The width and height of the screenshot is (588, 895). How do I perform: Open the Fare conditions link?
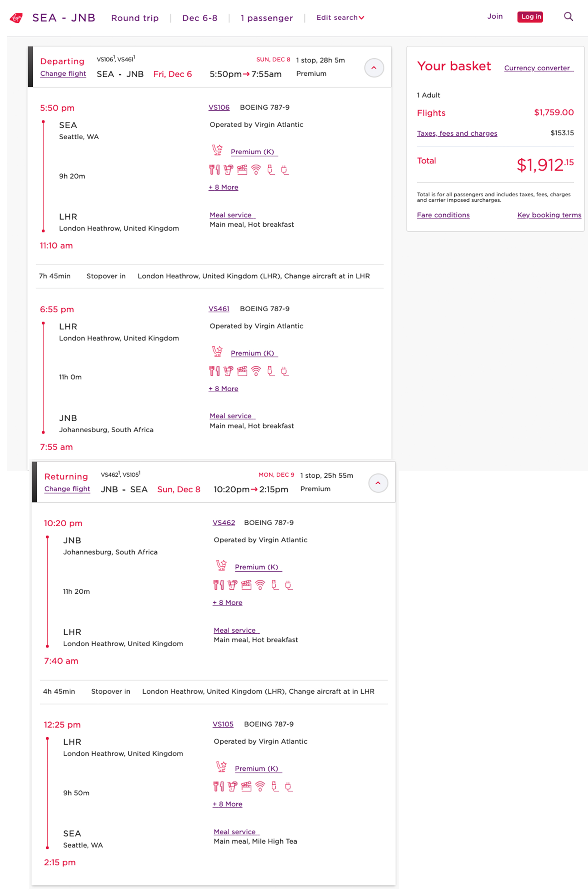click(443, 215)
